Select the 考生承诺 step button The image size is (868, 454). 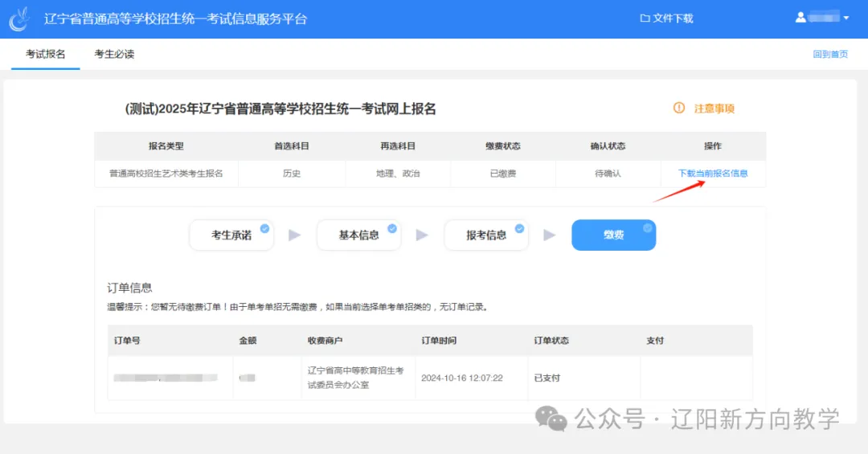(231, 235)
